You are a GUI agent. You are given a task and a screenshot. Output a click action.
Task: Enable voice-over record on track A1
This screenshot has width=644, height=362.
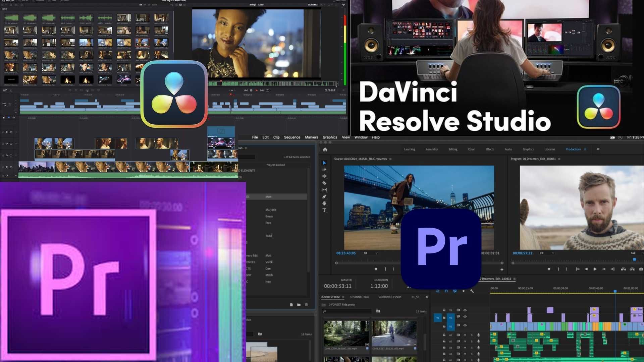pos(479,335)
